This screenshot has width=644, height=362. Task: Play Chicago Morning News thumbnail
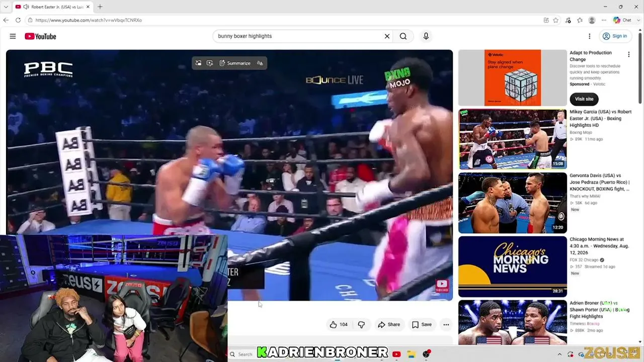(x=513, y=267)
